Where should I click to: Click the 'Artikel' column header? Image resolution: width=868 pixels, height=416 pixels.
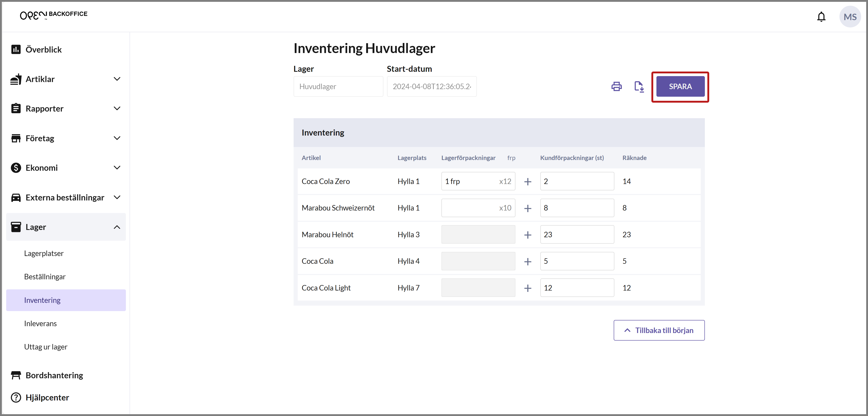[x=311, y=158]
